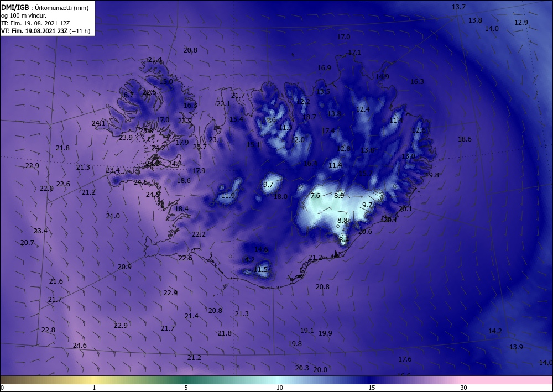The image size is (553, 392).
Task: Click the color scale label '1'
Action: pyautogui.click(x=94, y=388)
